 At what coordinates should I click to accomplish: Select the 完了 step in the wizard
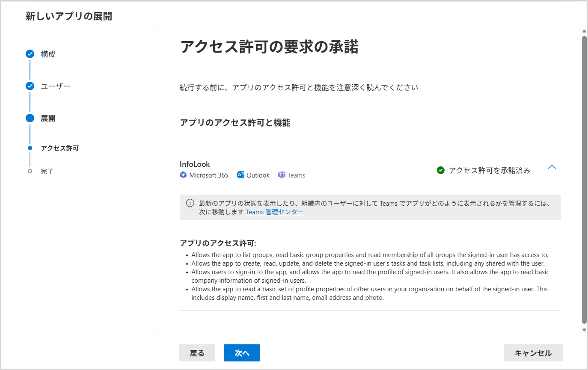pos(47,172)
